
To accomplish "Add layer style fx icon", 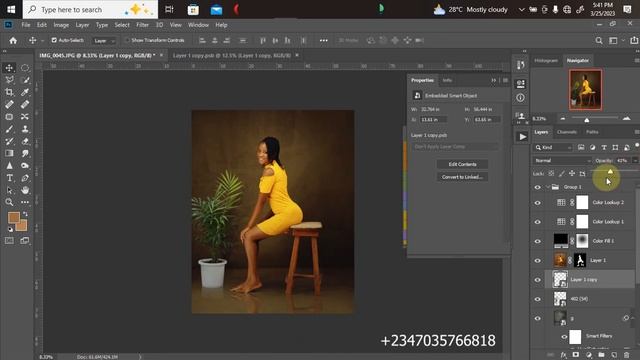I will (x=564, y=355).
